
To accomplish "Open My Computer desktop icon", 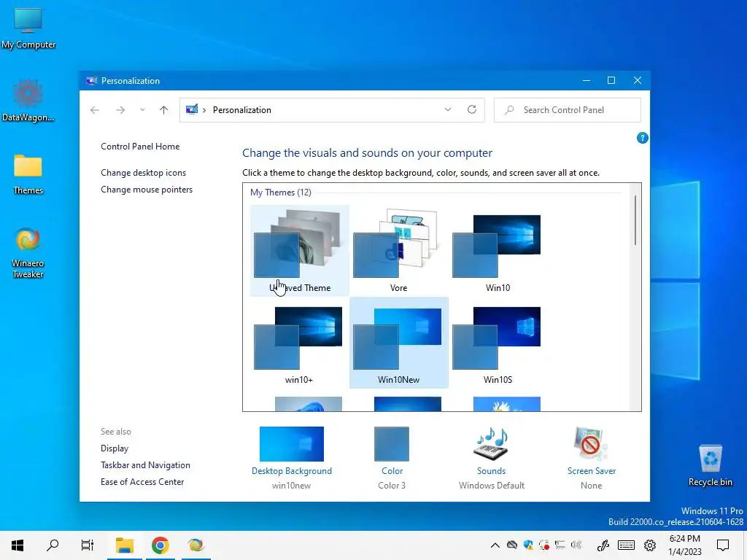I will pos(28,28).
